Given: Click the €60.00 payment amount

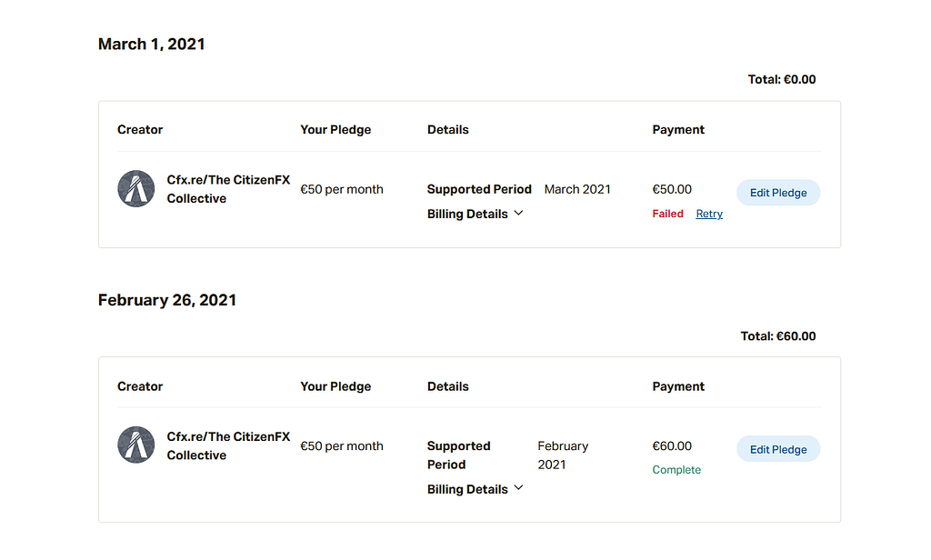Looking at the screenshot, I should [672, 446].
